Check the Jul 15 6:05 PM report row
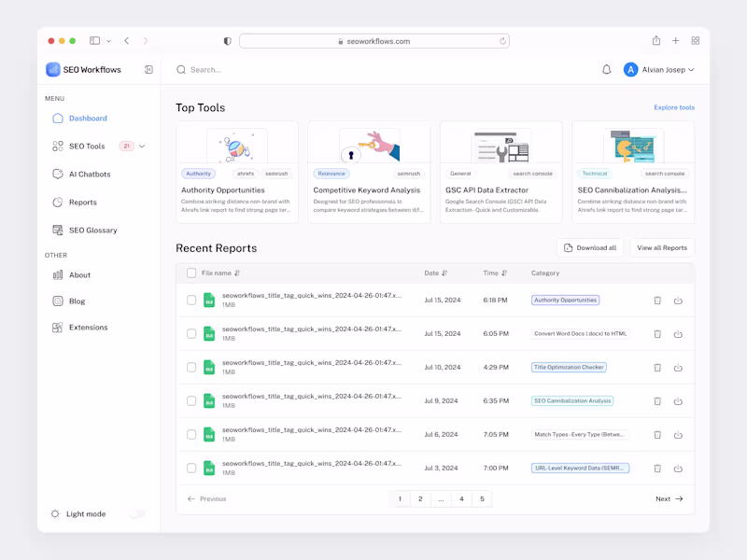Image resolution: width=747 pixels, height=560 pixels. 191,333
